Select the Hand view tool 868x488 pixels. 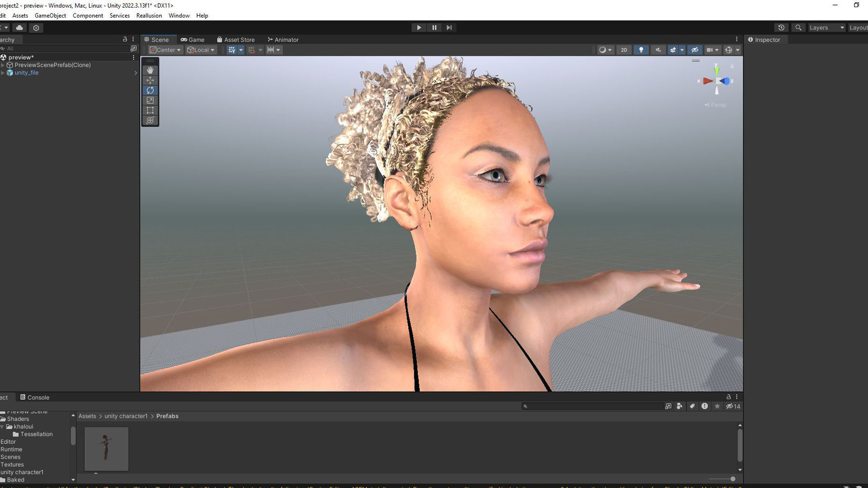tap(150, 70)
